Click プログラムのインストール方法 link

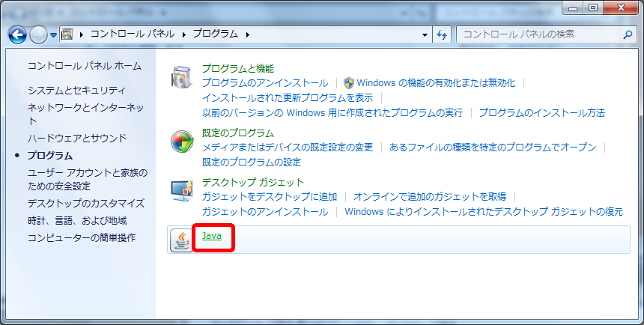tap(542, 112)
